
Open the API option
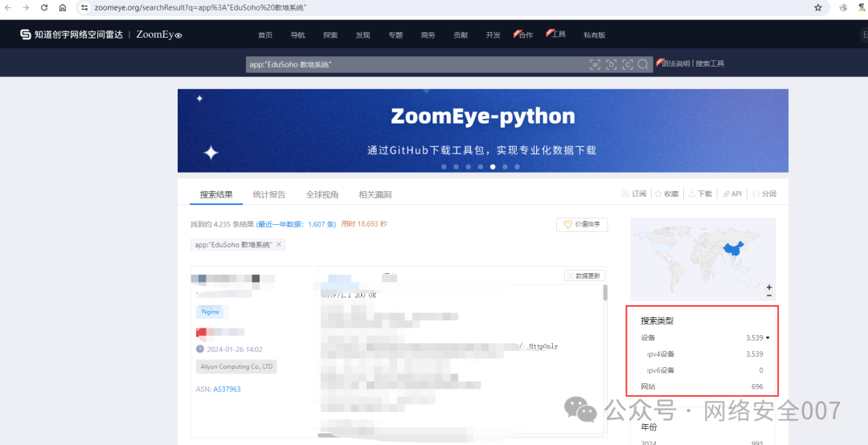tap(732, 194)
